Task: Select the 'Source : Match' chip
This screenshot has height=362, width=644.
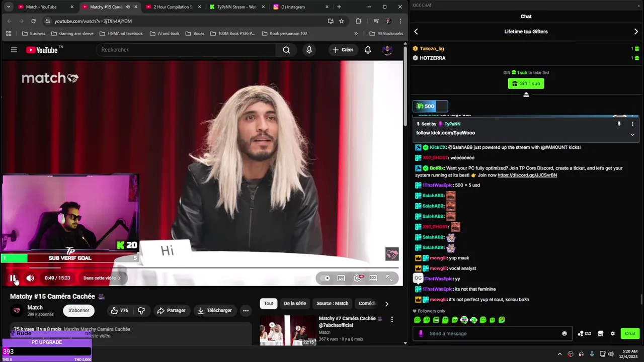Action: pyautogui.click(x=332, y=304)
